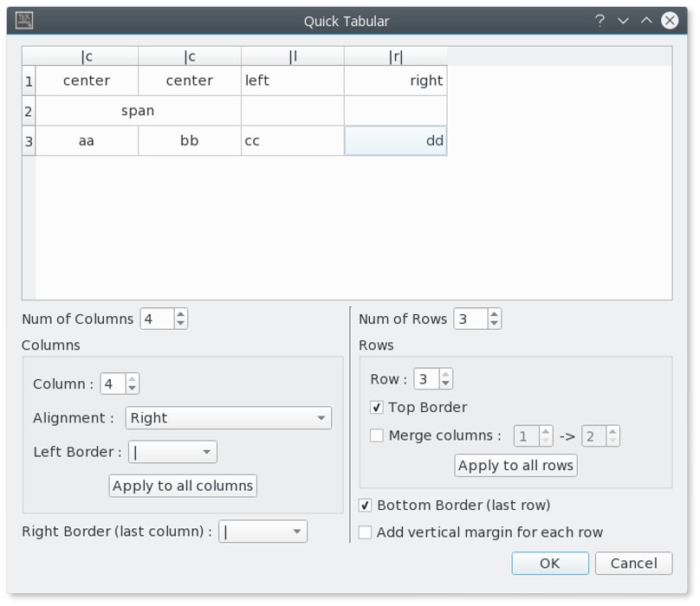Uncheck Bottom Border (last row)
This screenshot has height=606, width=700.
tap(366, 505)
